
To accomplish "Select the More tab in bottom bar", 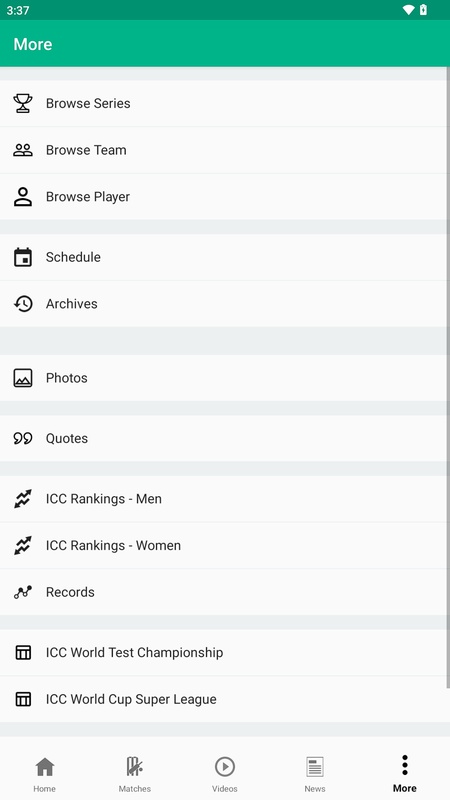I will 405,774.
